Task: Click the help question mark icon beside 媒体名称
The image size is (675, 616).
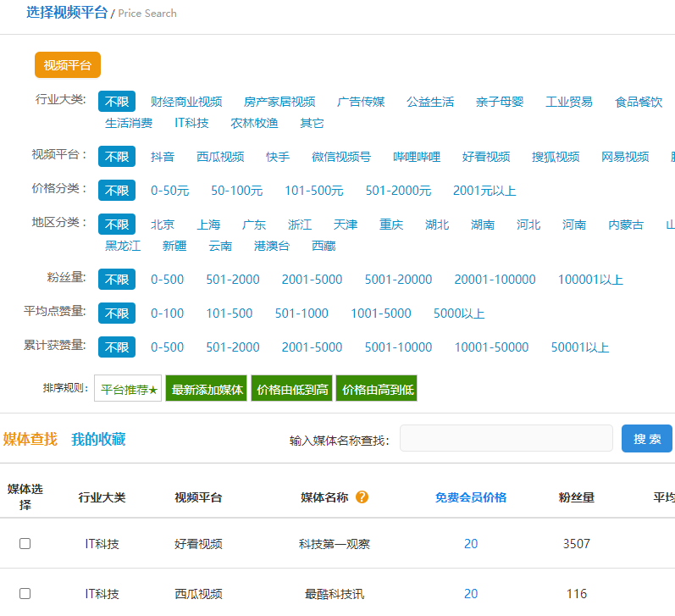Action: pos(362,497)
